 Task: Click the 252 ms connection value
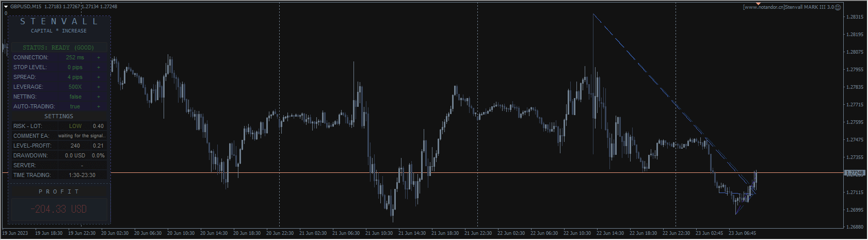pyautogui.click(x=75, y=58)
